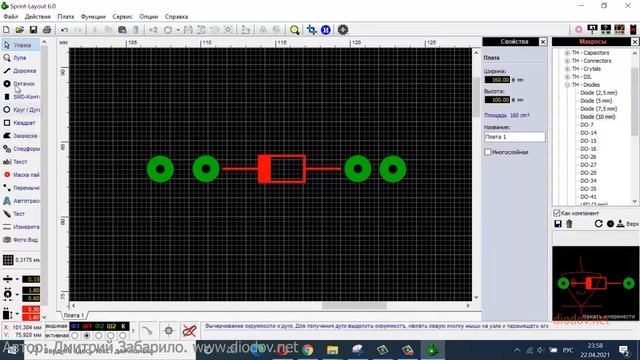
Task: Click the crossed-out red link icon
Action: coord(189,330)
